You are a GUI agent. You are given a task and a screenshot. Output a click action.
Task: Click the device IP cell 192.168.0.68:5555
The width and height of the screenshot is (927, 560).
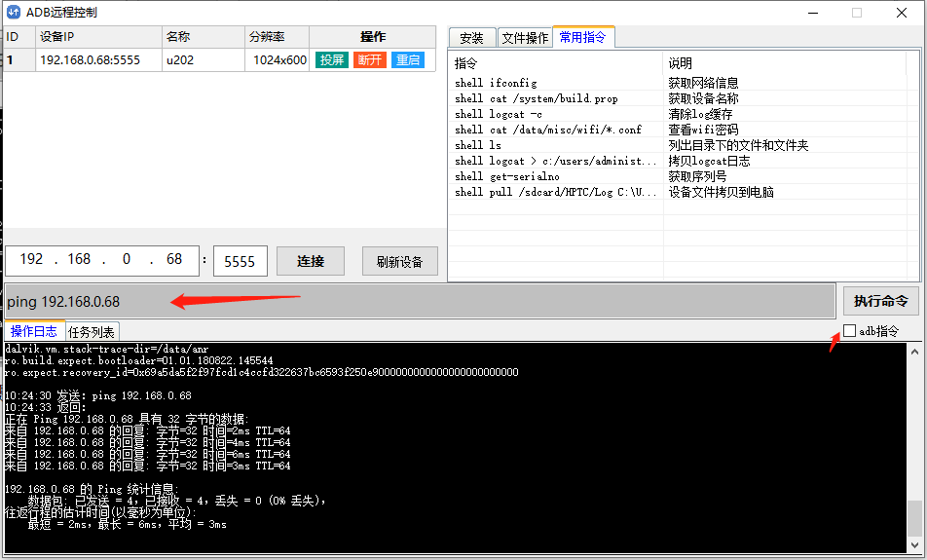coord(98,59)
